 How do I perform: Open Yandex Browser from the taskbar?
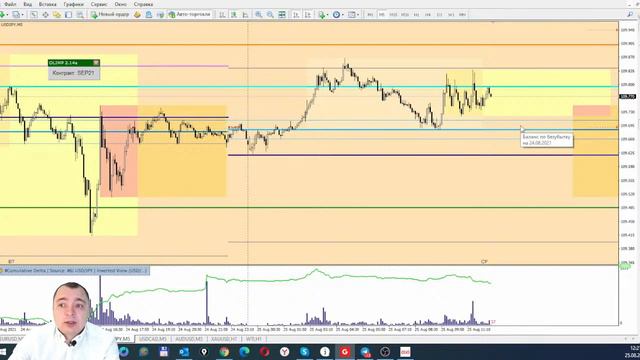(x=284, y=351)
